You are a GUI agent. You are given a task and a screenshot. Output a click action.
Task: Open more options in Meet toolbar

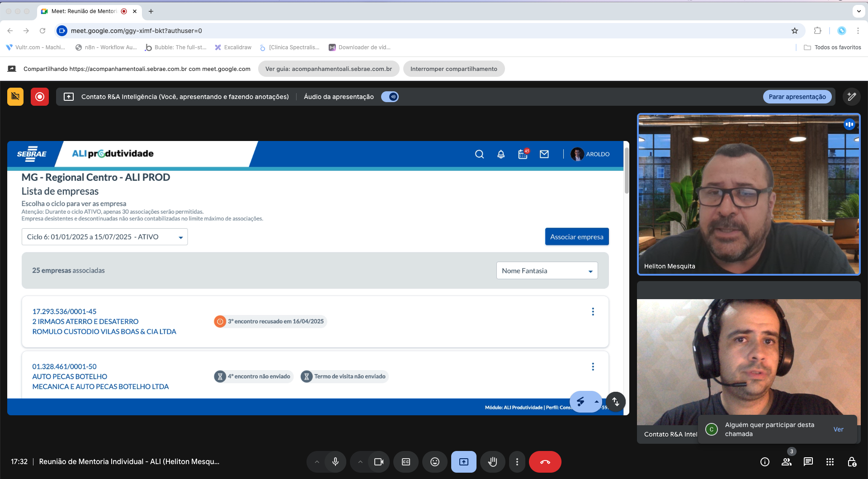[x=517, y=462]
